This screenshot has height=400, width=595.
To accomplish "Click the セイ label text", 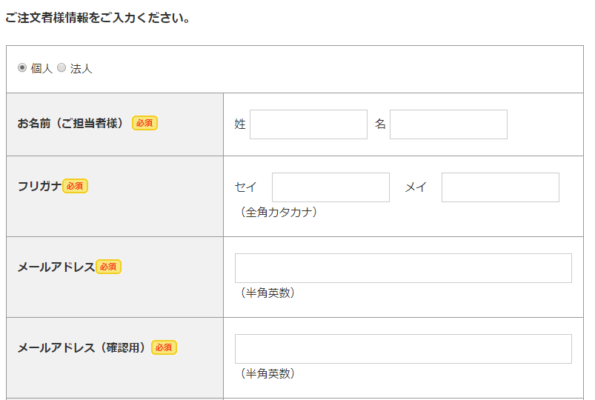I will pos(246,187).
